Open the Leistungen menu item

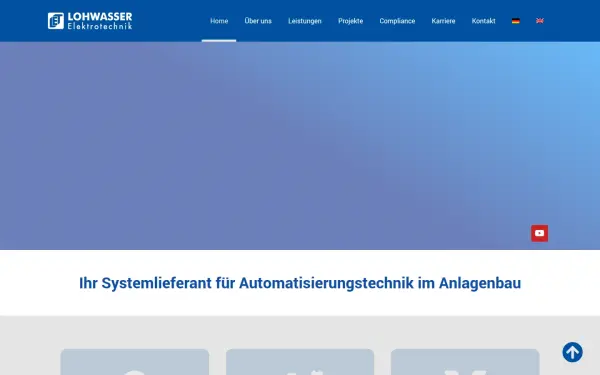pos(305,21)
